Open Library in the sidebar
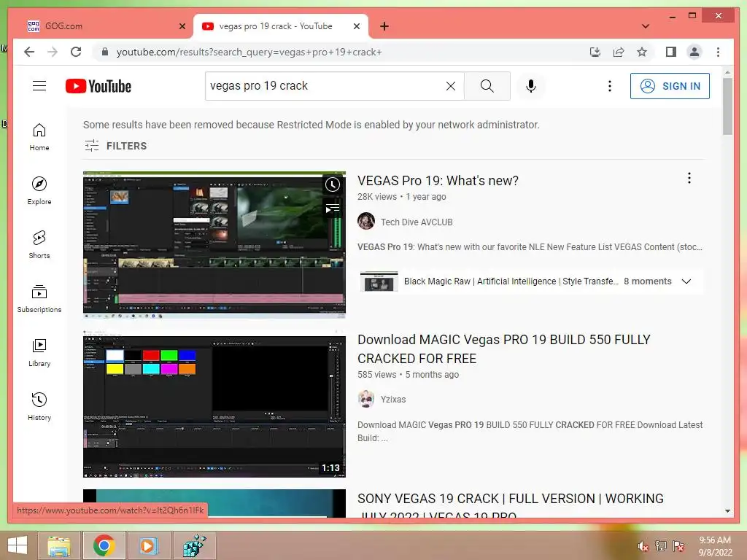The width and height of the screenshot is (747, 560). (x=39, y=353)
